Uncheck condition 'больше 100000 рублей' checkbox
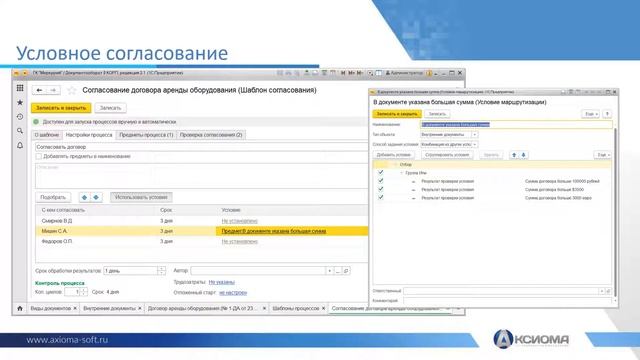640x360 pixels. pyautogui.click(x=381, y=180)
